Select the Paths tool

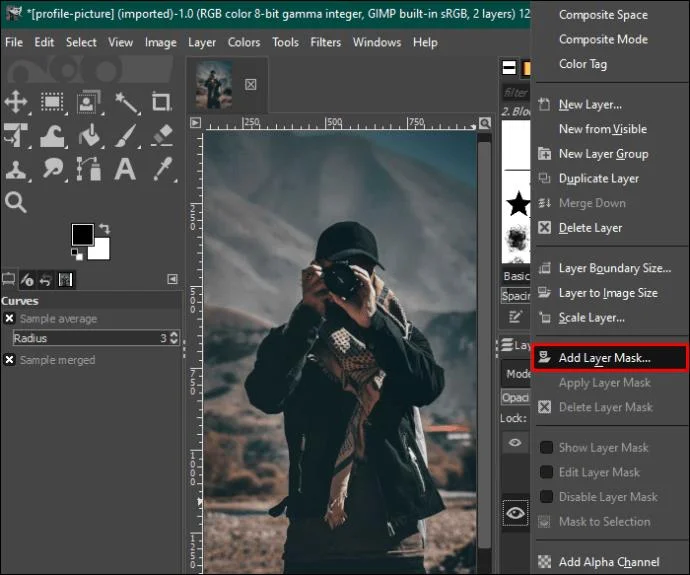(88, 169)
